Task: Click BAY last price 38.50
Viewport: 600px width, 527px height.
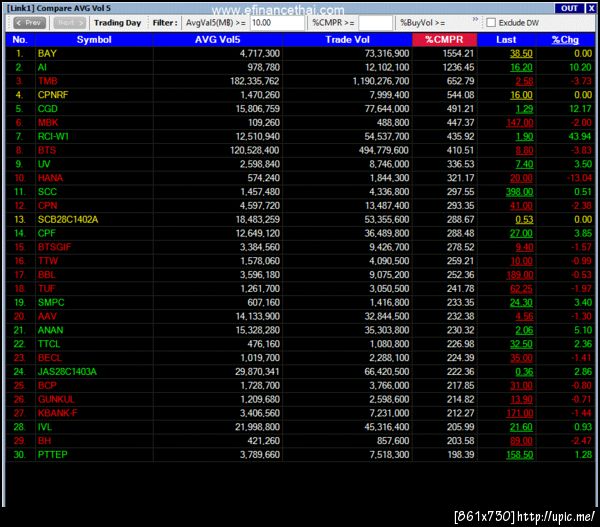Action: (521, 54)
